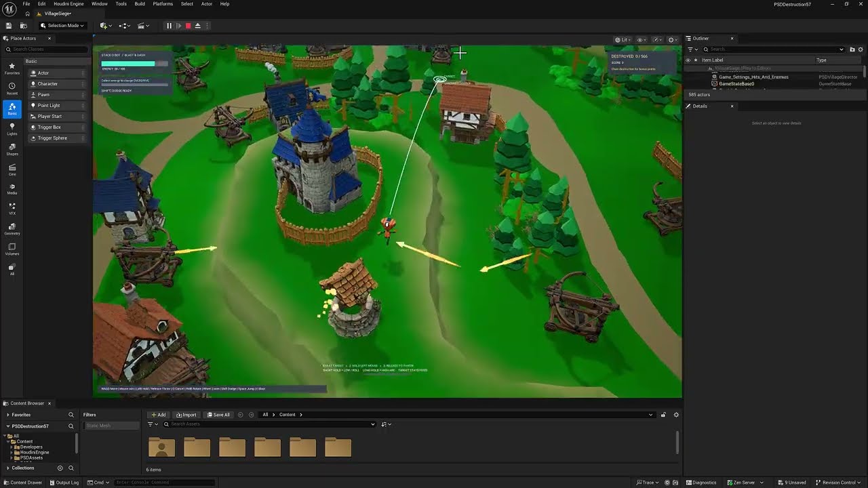
Task: Click Import in the Content Browser
Action: tap(186, 415)
